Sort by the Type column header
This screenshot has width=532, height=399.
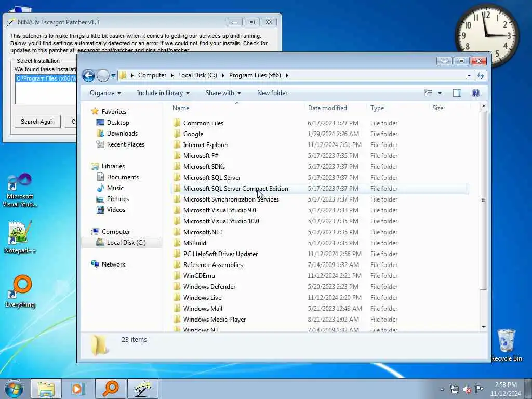(x=377, y=108)
